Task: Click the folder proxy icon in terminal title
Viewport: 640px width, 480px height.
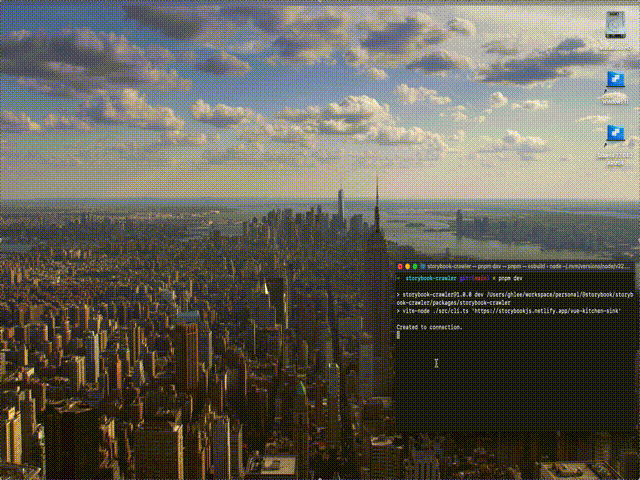Action: click(422, 267)
